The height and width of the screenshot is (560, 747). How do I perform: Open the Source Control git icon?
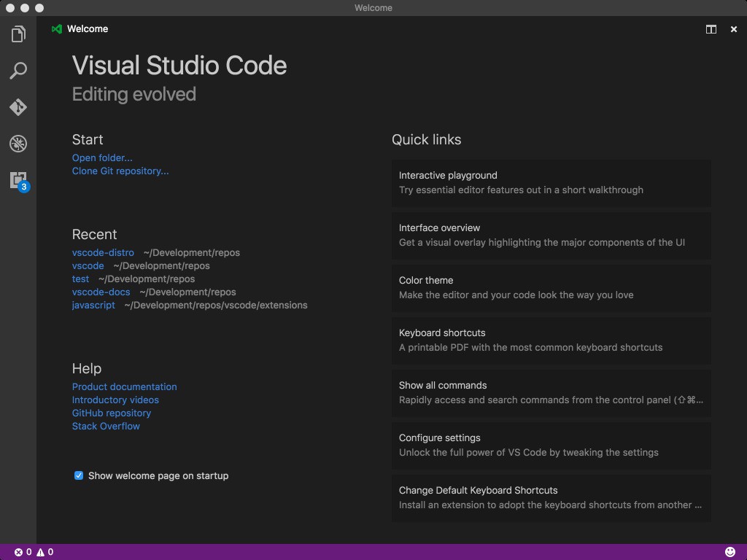(18, 107)
